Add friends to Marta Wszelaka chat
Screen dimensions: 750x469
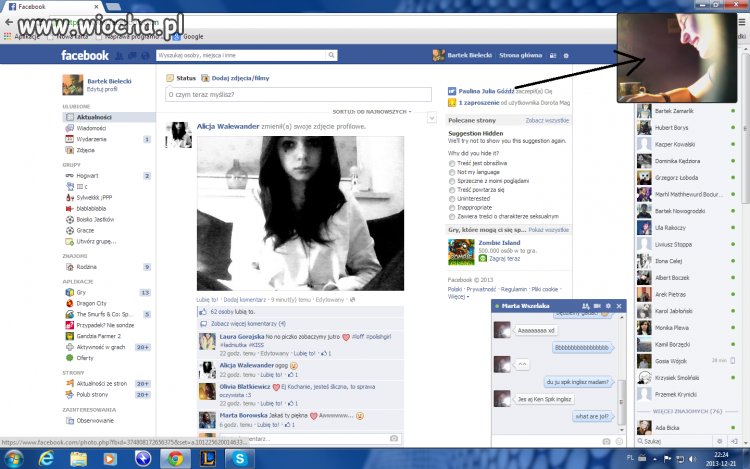(x=585, y=306)
